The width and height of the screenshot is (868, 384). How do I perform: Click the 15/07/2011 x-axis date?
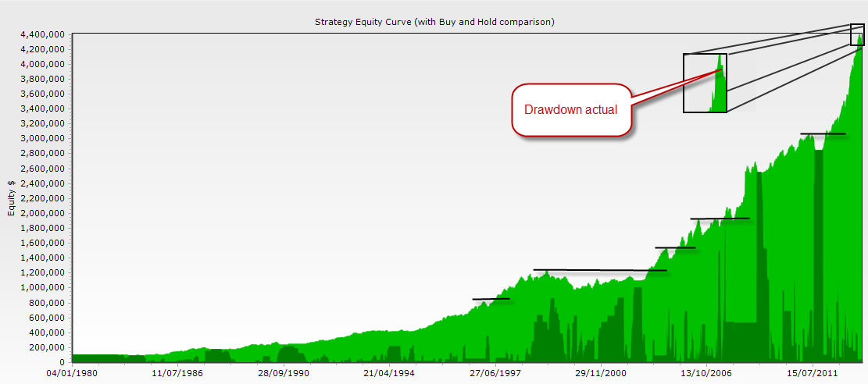tap(813, 374)
